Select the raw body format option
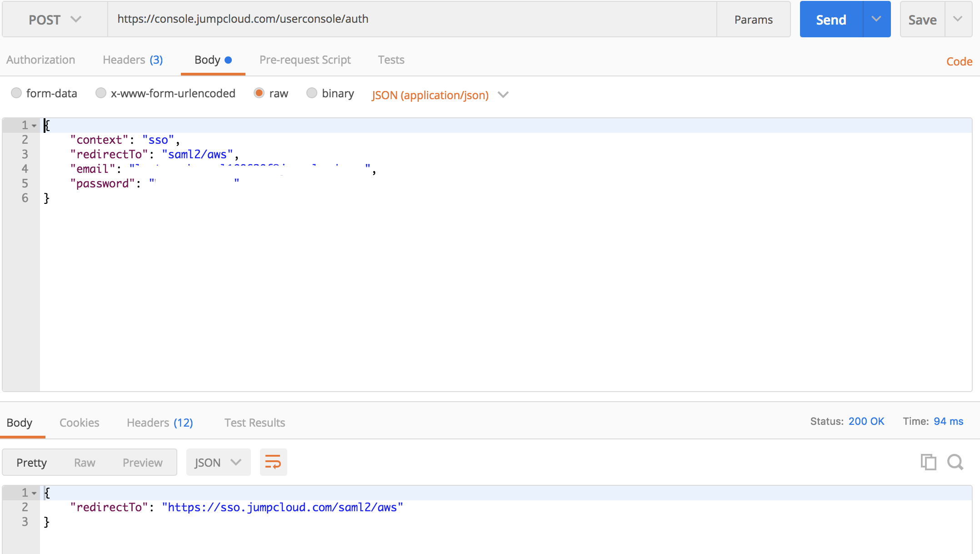980x554 pixels. (259, 93)
